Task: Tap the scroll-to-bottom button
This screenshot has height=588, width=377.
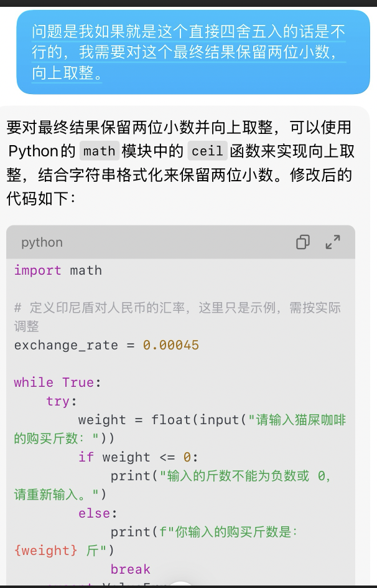Action: 181,583
